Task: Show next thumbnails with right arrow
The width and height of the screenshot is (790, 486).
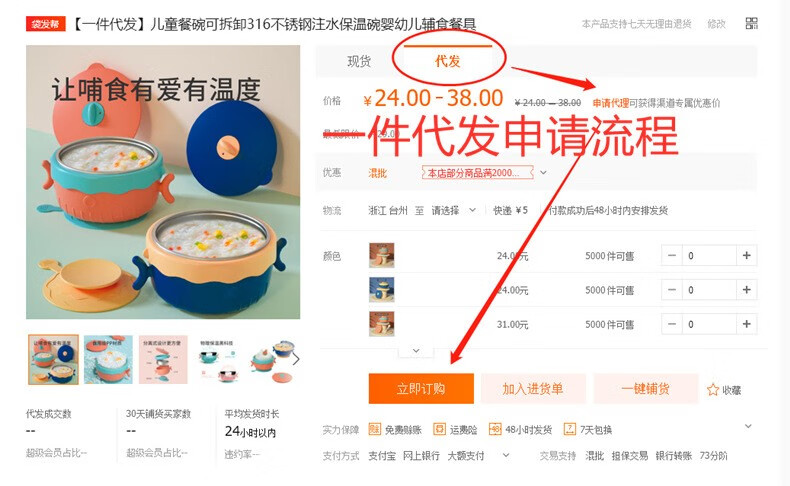Action: (296, 359)
